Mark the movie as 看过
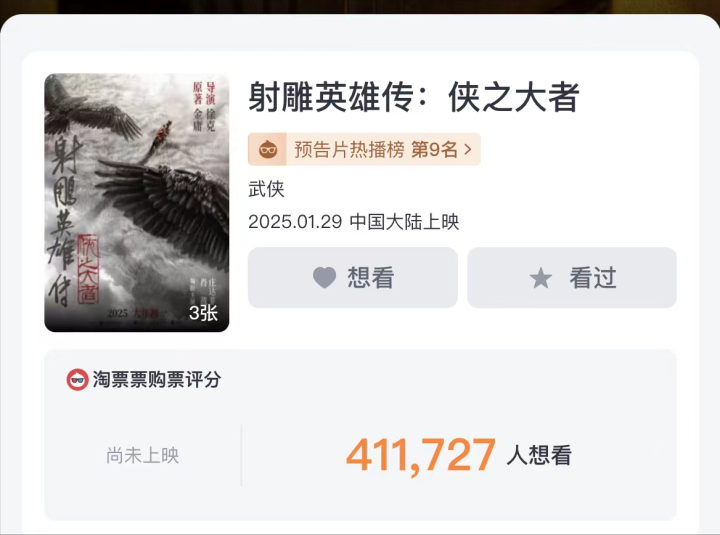 coord(572,277)
